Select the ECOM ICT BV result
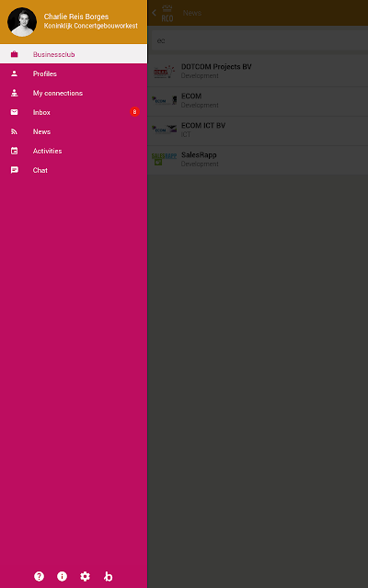 point(258,130)
